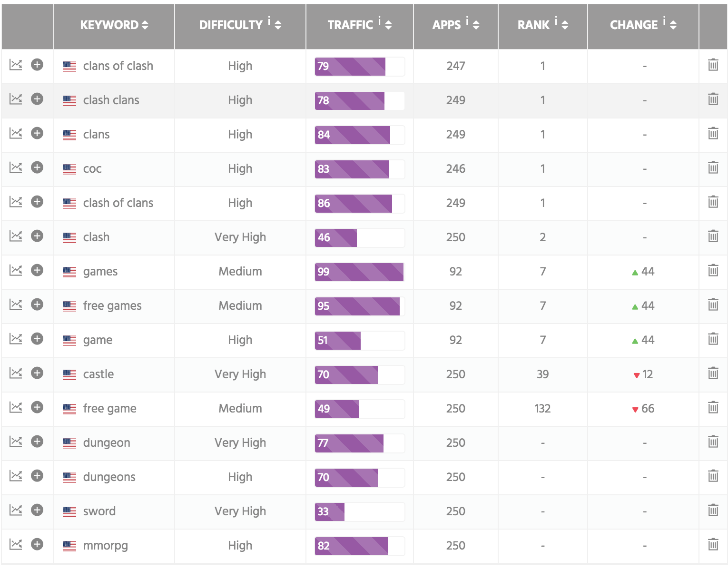Click the Very High difficulty for sword
The height and width of the screenshot is (570, 728).
tap(240, 511)
